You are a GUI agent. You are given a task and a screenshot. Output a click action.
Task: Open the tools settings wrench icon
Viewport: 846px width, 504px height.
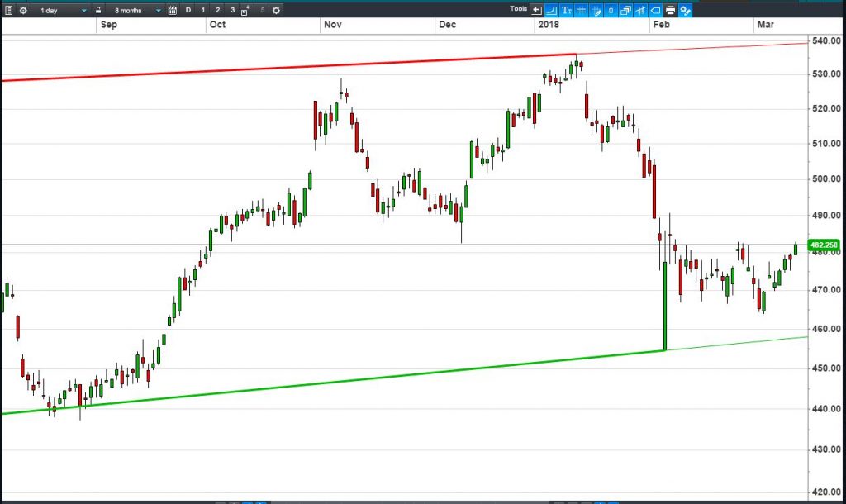click(x=685, y=10)
